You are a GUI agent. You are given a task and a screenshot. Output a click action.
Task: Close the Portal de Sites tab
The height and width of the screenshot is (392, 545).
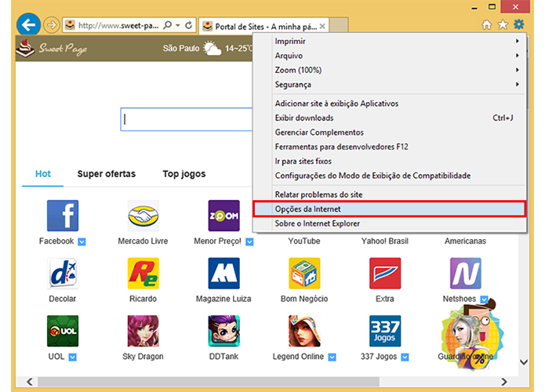[322, 27]
